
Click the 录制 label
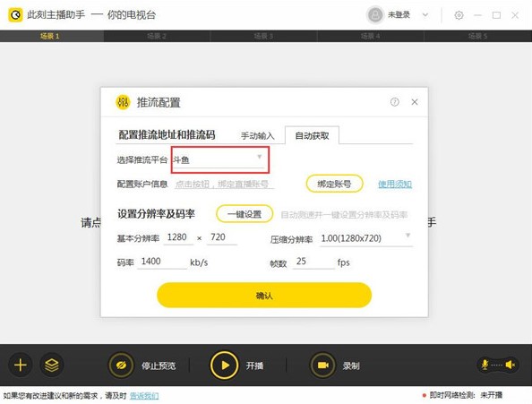pyautogui.click(x=351, y=365)
